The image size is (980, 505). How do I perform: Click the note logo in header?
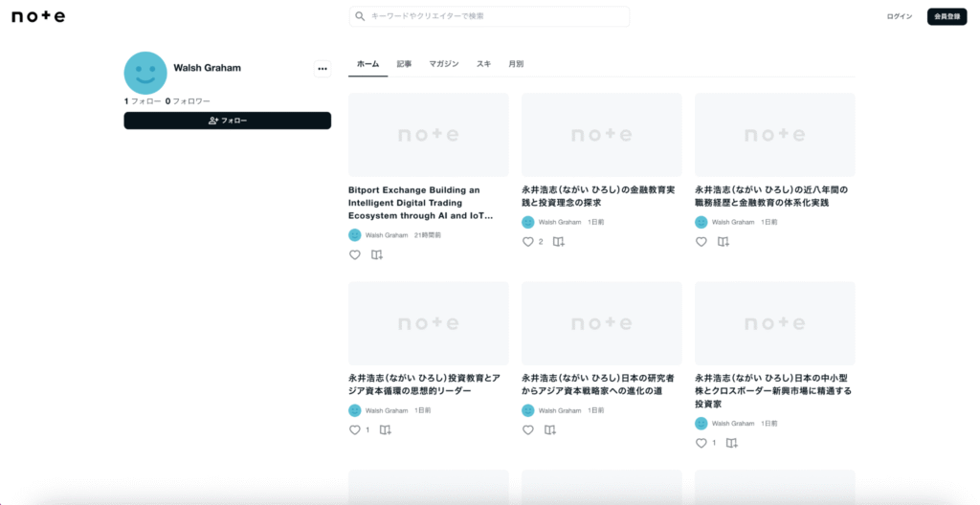[x=38, y=16]
